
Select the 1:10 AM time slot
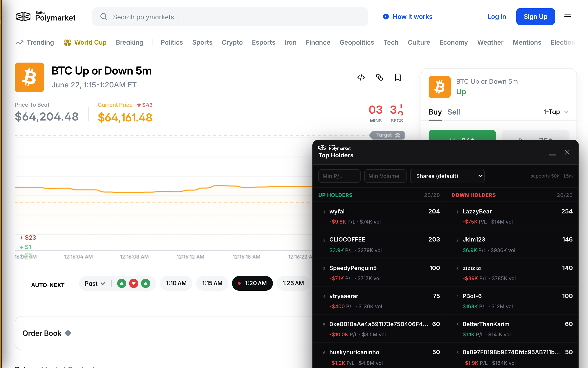point(176,283)
